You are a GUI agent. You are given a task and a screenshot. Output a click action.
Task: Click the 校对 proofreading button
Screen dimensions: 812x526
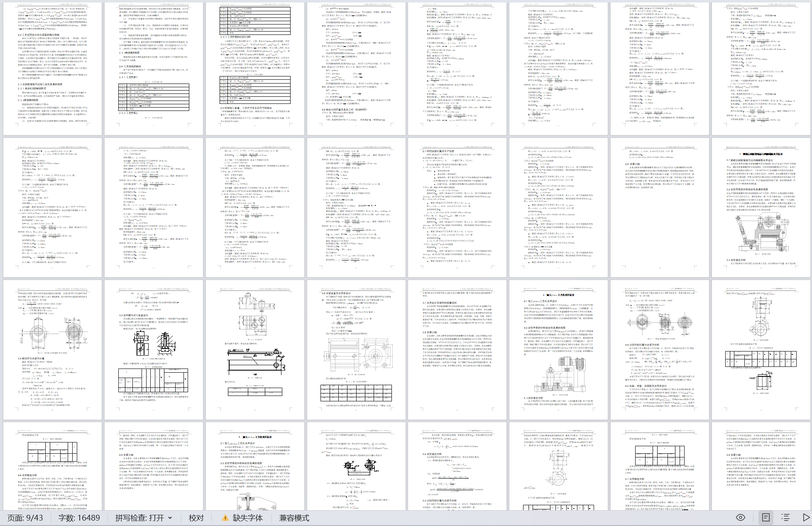[x=196, y=518]
